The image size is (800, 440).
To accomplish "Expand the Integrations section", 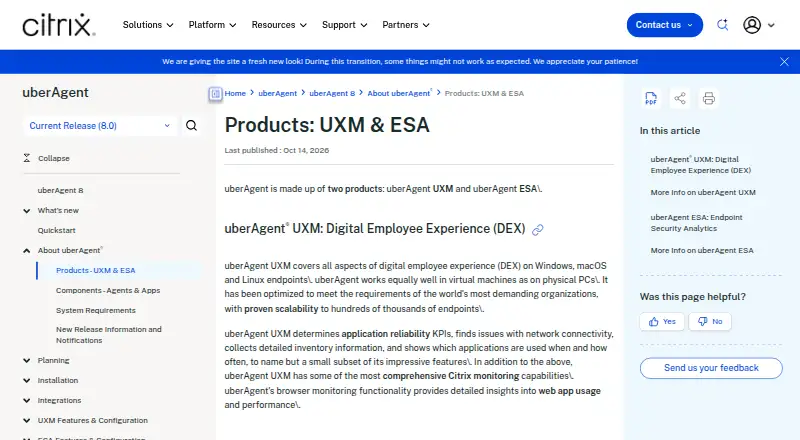I will click(x=27, y=400).
